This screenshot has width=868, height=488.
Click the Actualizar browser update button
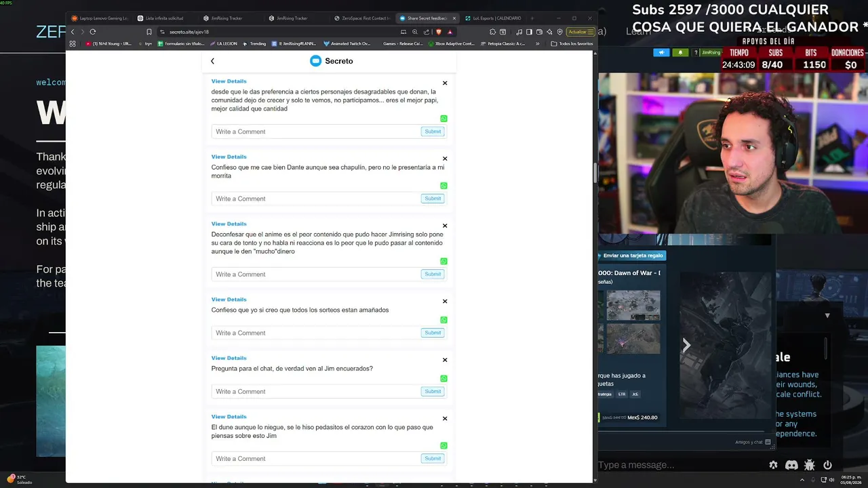point(580,32)
